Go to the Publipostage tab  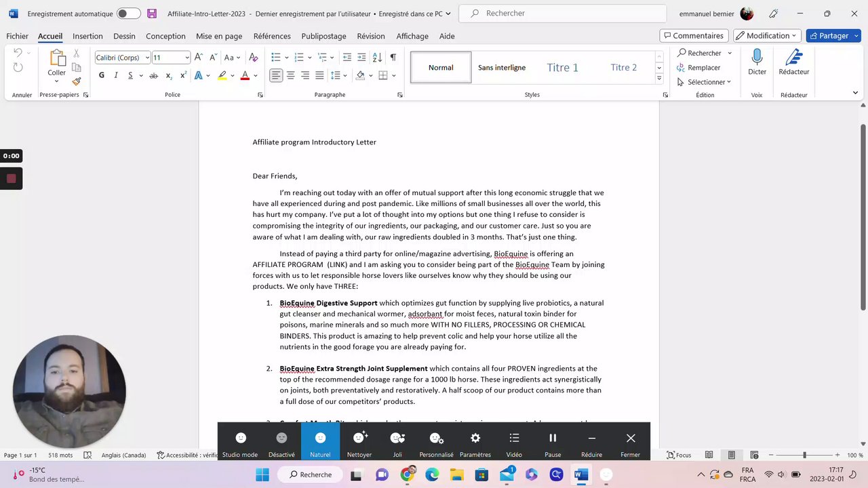point(323,36)
